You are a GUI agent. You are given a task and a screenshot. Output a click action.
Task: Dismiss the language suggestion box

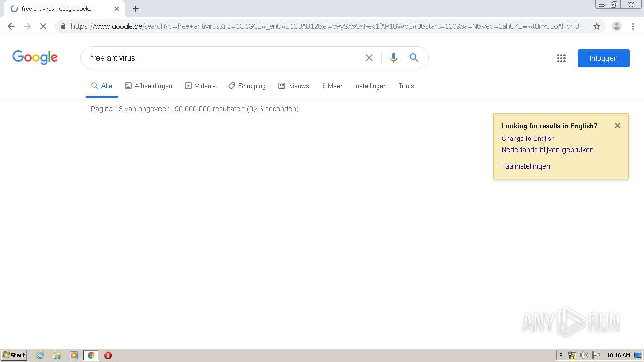(x=617, y=126)
